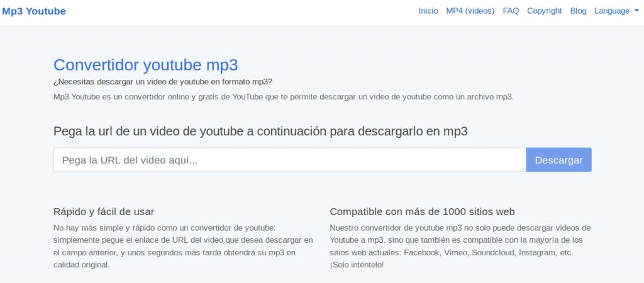Click the 'Pega la url de un video' heading
The height and width of the screenshot is (283, 644).
[x=260, y=131]
